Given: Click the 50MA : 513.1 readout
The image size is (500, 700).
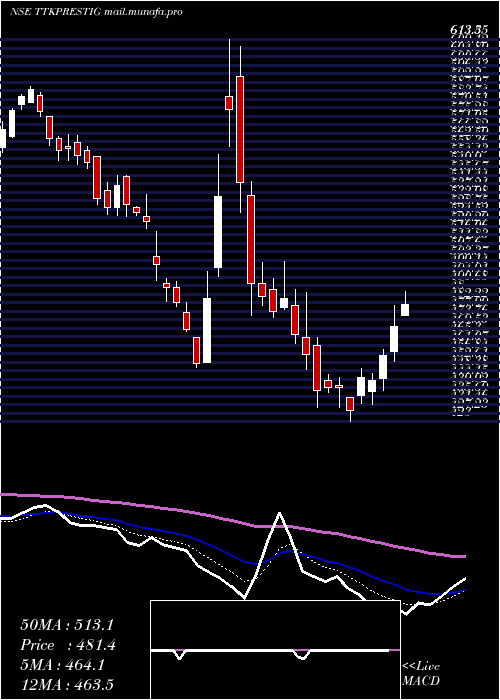Looking at the screenshot, I should pyautogui.click(x=67, y=625).
